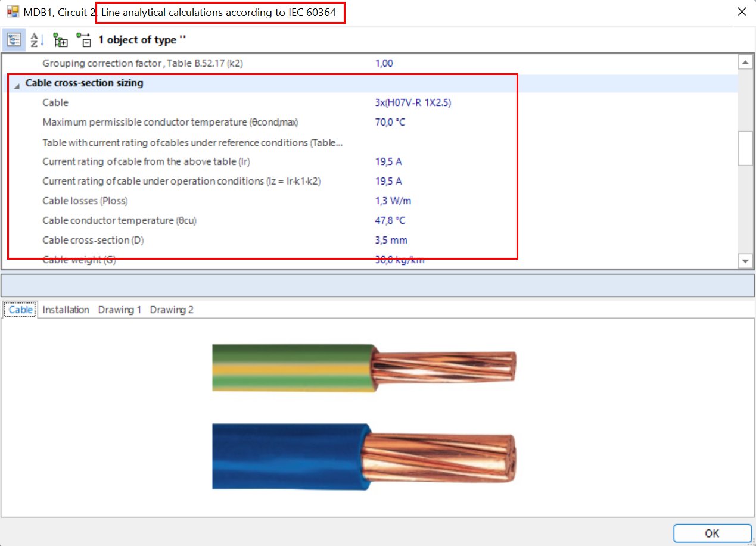Switch to categorized property view

[x=14, y=40]
